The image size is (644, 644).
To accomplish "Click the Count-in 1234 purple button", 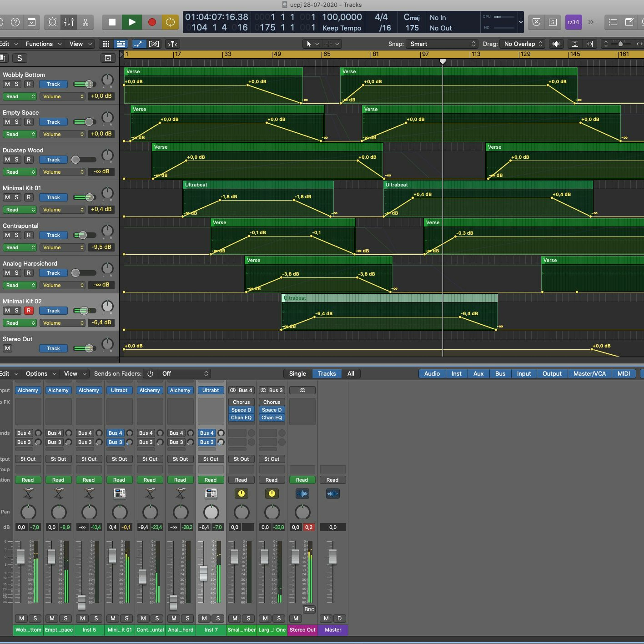I will click(573, 22).
